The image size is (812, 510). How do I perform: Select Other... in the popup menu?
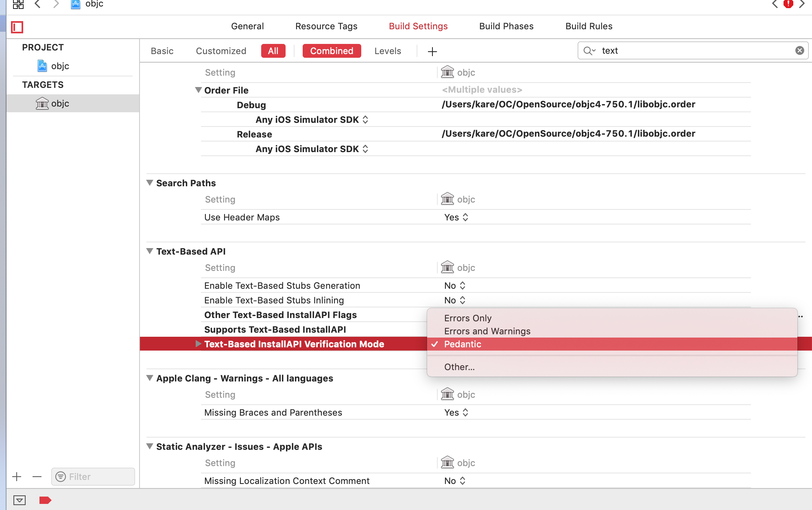pyautogui.click(x=459, y=367)
